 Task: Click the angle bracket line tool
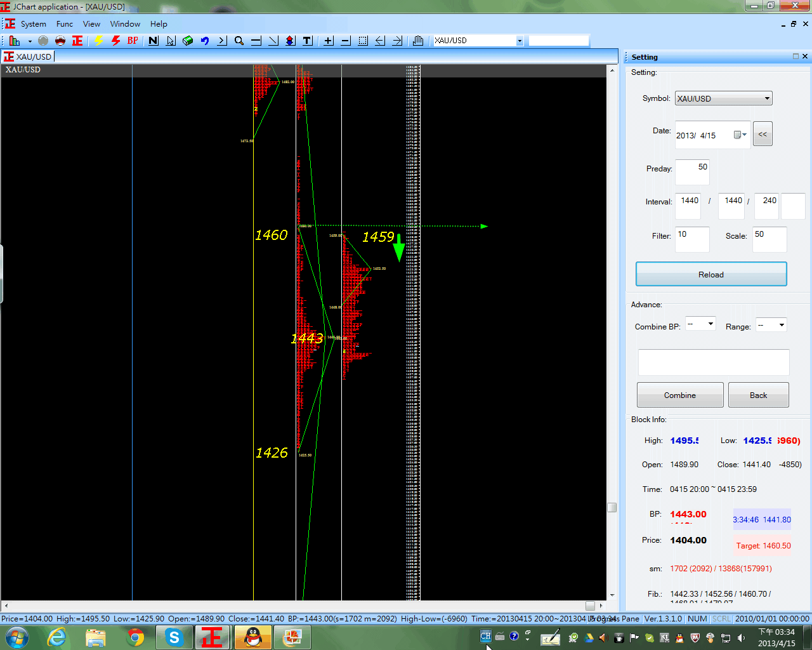pyautogui.click(x=222, y=41)
